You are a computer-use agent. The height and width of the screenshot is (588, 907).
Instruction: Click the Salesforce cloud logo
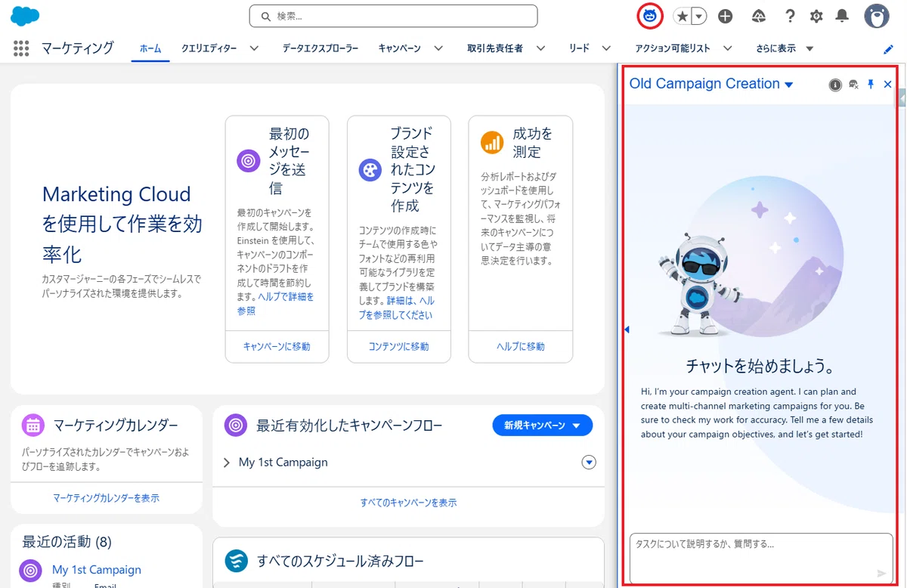click(25, 16)
